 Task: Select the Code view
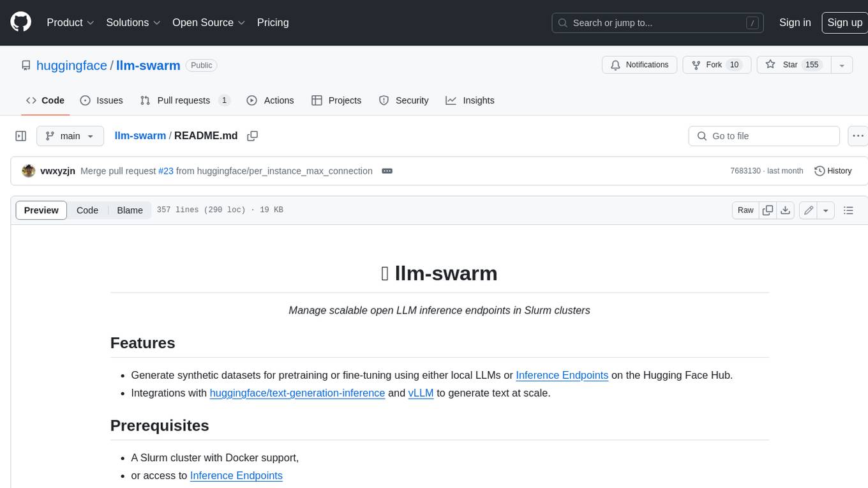[x=87, y=210]
